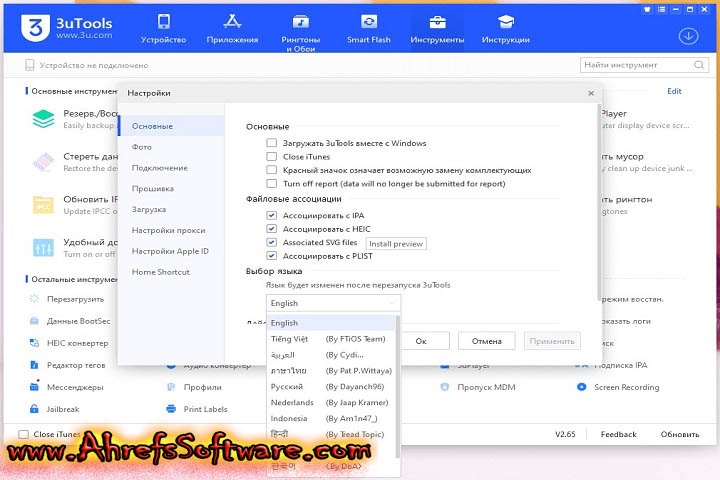Enable the Close iTunes checkbox in settings
Screen dimensions: 720x480
point(272,157)
